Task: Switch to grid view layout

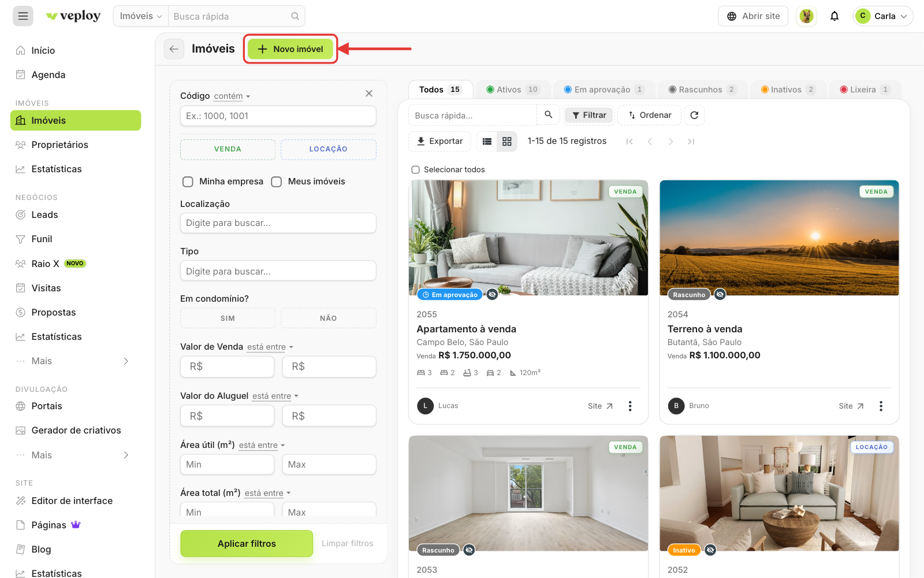Action: pos(507,141)
